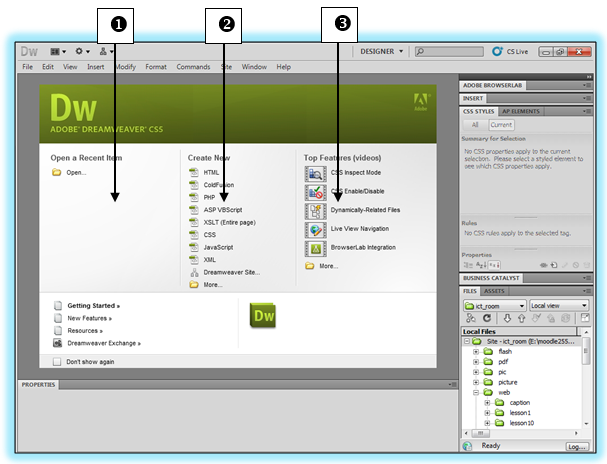Tick the Don't show again checkbox
Image resolution: width=607 pixels, height=464 pixels.
(x=57, y=362)
